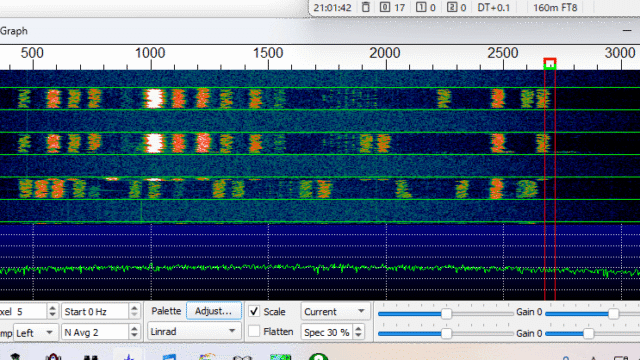Click the 1000 Hz mark on frequency scale
Viewport: 640px width, 360px height.
pyautogui.click(x=150, y=53)
